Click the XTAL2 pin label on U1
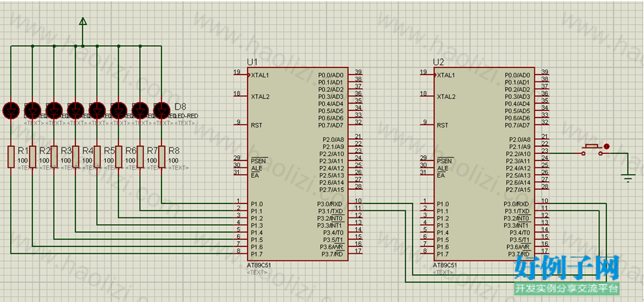 coord(261,97)
